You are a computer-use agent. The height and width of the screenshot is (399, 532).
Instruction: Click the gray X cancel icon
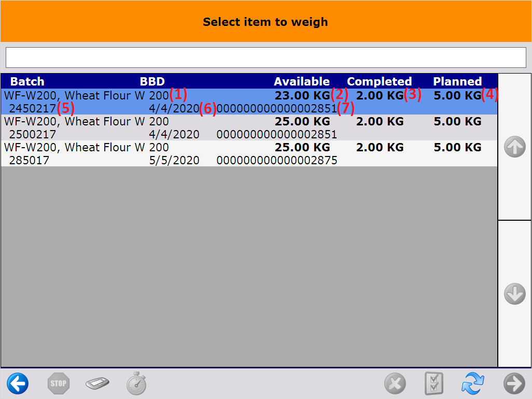pos(395,384)
